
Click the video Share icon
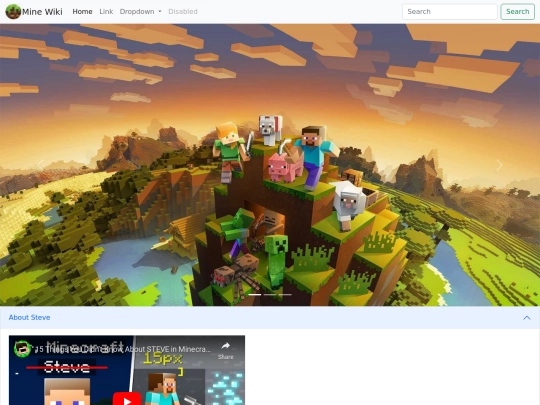pyautogui.click(x=226, y=350)
